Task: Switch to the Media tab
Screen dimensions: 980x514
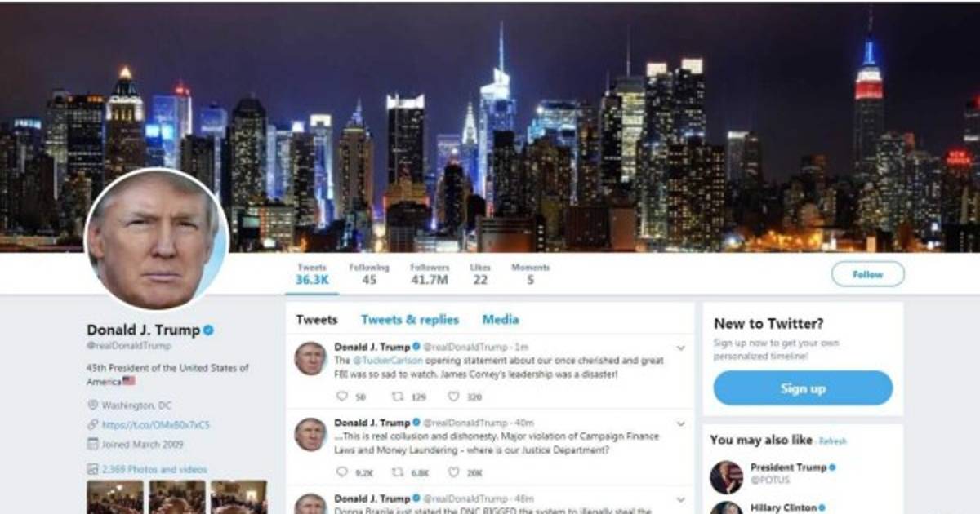Action: pos(501,320)
